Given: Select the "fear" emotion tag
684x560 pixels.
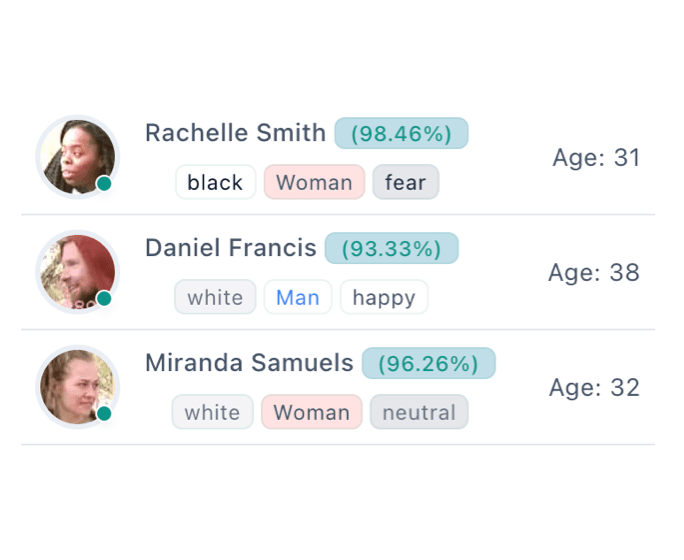Looking at the screenshot, I should click(405, 182).
